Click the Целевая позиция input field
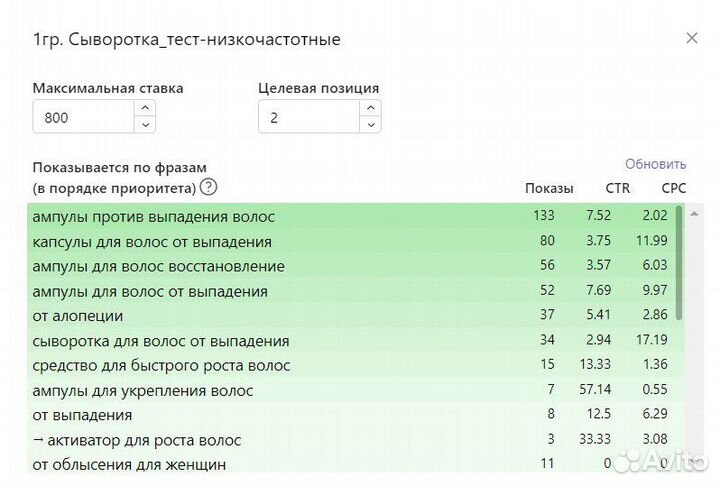The height and width of the screenshot is (486, 720). pyautogui.click(x=308, y=117)
